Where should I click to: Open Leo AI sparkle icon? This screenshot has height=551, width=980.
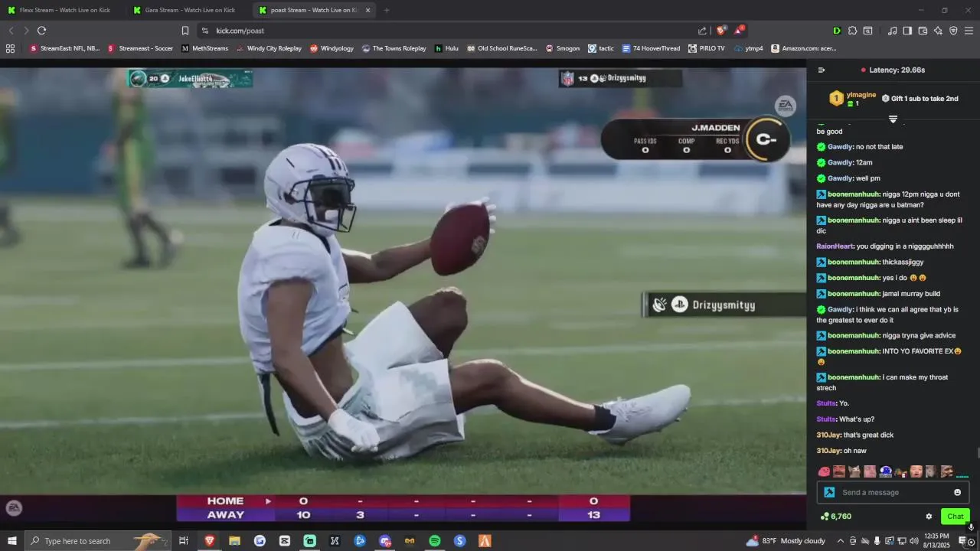[x=938, y=31]
